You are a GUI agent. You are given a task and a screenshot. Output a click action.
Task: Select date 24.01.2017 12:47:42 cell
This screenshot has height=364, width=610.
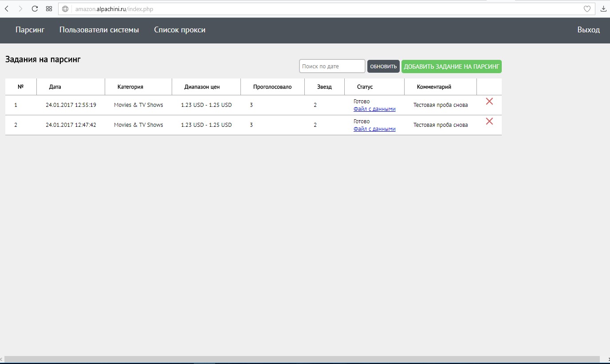click(71, 125)
